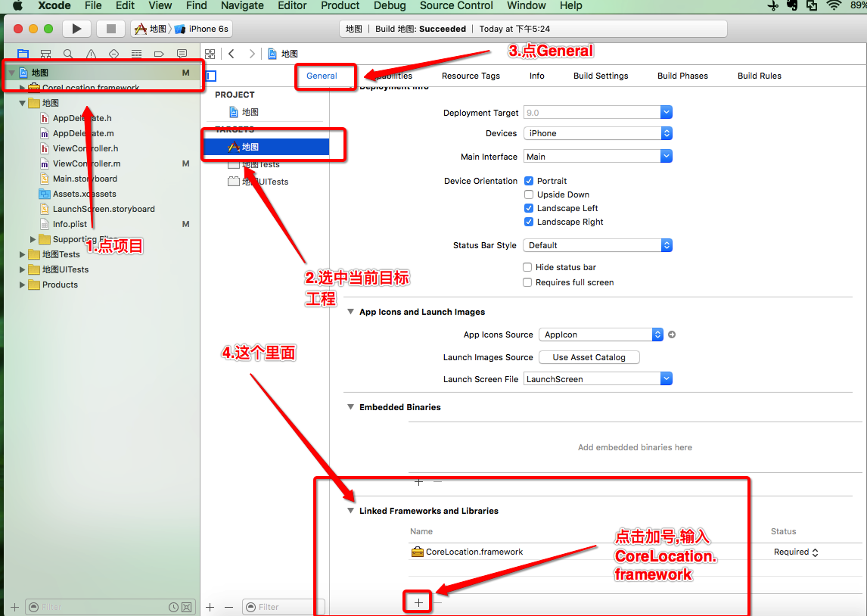867x616 pixels.
Task: Open Devices popup menu
Action: point(598,133)
